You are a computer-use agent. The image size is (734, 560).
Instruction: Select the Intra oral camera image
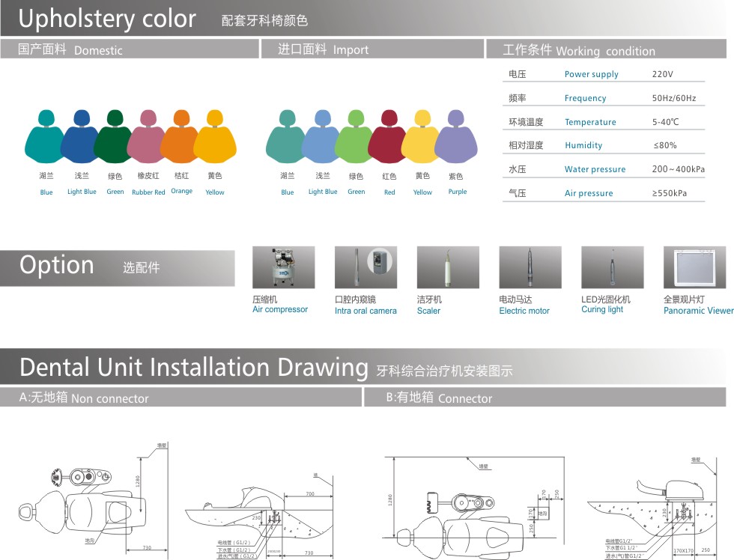pos(366,267)
